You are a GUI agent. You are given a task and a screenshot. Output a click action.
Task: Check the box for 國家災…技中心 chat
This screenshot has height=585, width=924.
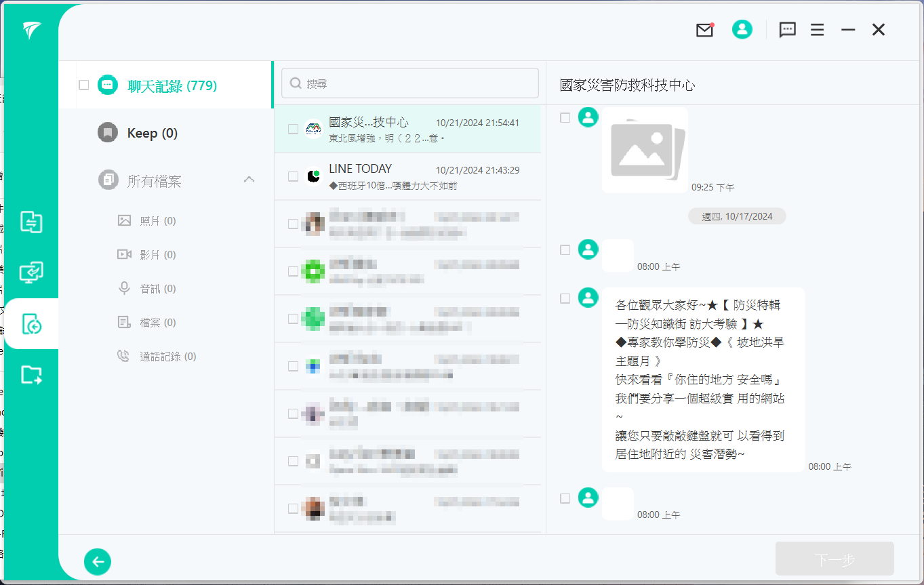293,129
